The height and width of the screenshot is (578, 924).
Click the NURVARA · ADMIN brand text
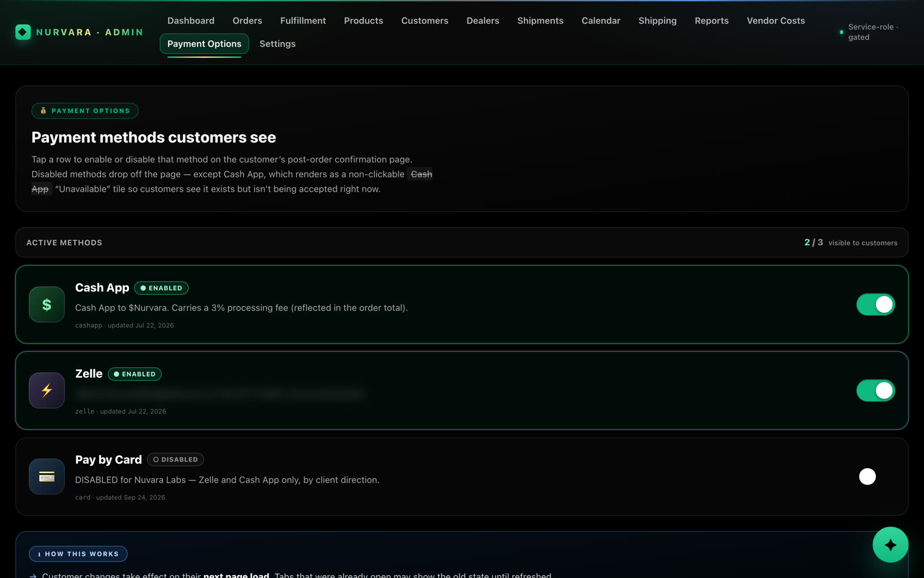pyautogui.click(x=90, y=32)
